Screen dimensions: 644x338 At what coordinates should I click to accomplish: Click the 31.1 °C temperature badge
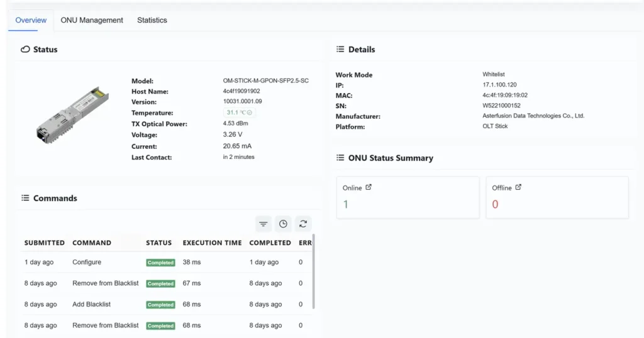click(x=240, y=112)
